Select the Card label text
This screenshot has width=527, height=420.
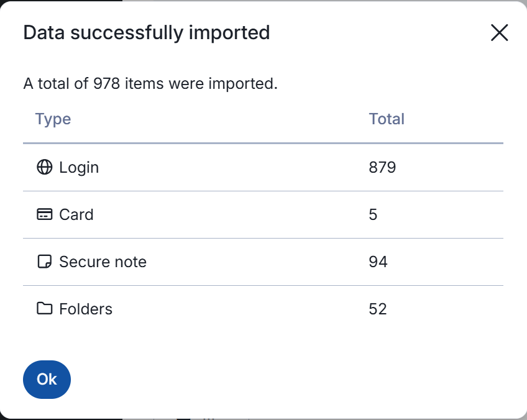(x=76, y=214)
